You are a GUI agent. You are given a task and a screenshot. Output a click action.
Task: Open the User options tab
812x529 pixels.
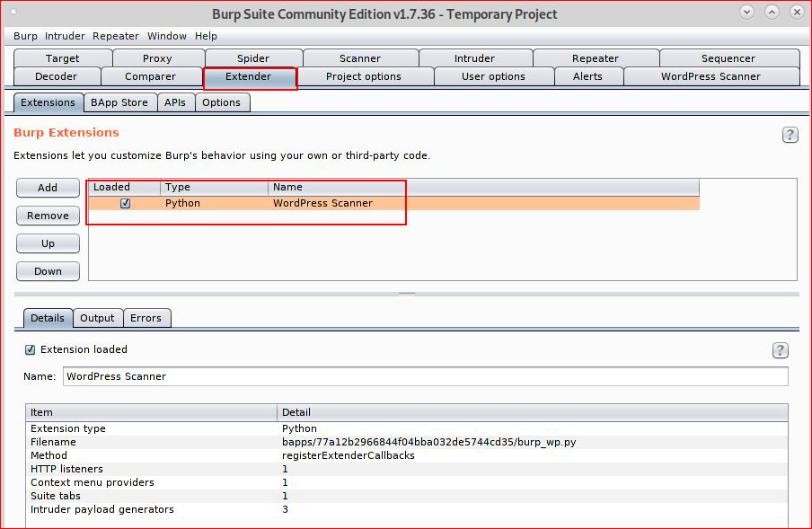coord(493,76)
